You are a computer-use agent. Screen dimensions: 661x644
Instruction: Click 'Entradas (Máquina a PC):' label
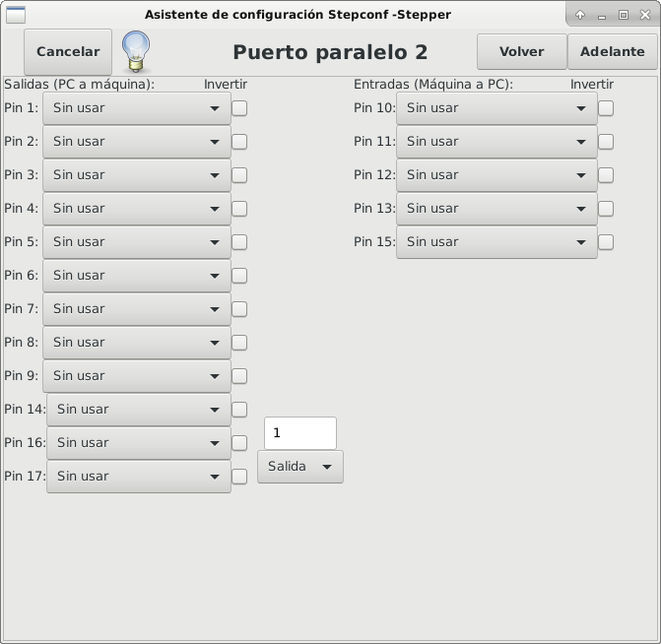[x=432, y=85]
